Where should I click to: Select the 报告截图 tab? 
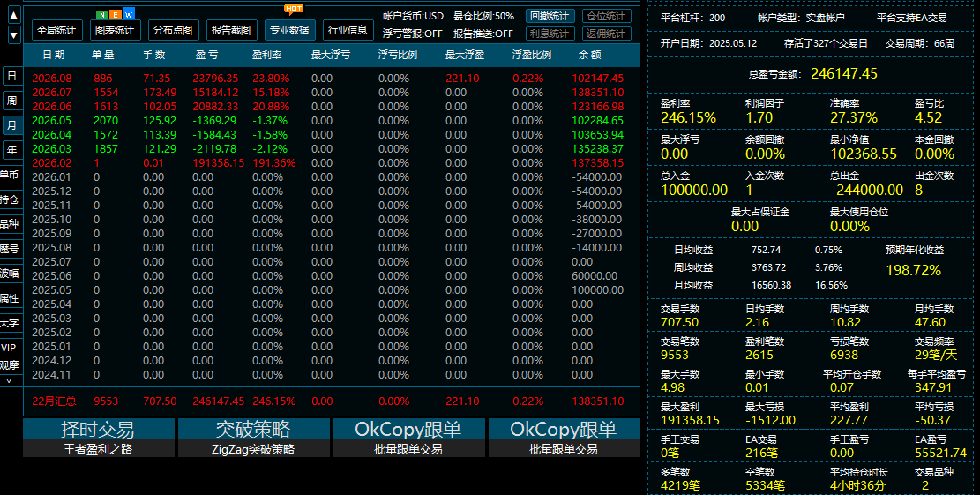[231, 30]
